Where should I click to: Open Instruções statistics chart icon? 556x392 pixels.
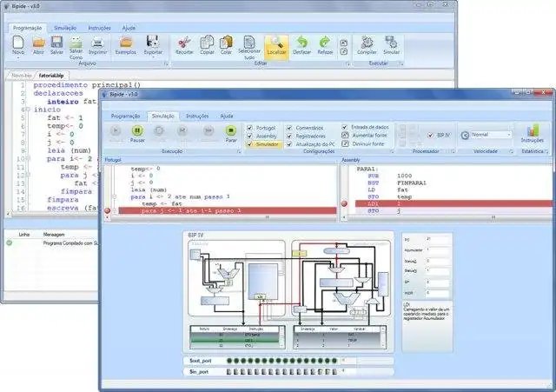point(533,133)
